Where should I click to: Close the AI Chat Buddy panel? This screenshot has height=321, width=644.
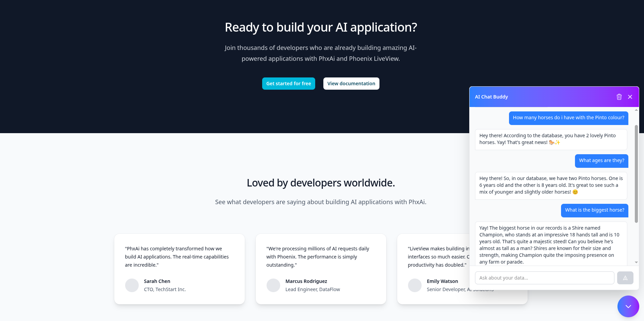tap(630, 97)
